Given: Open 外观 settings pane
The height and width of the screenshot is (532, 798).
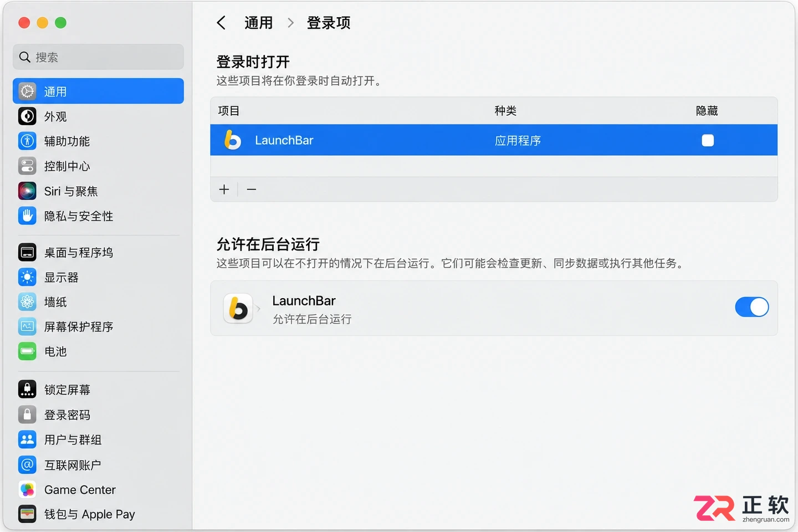Looking at the screenshot, I should pyautogui.click(x=98, y=116).
